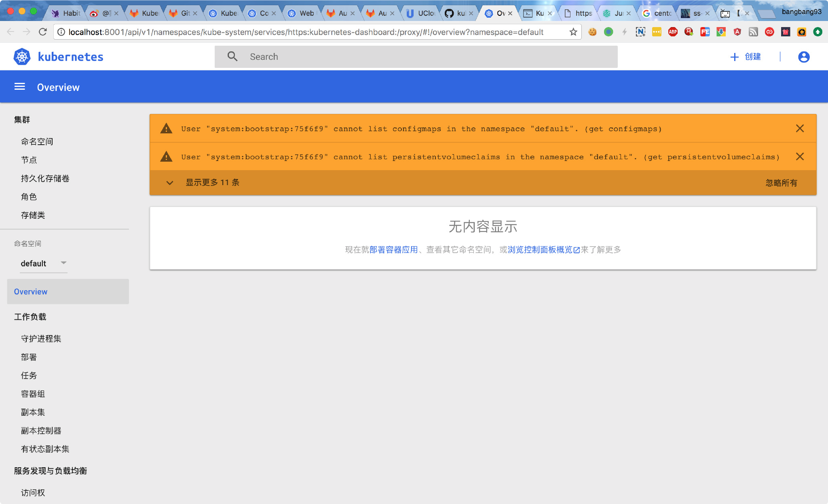Dismiss the configmaps warning message

pos(800,128)
